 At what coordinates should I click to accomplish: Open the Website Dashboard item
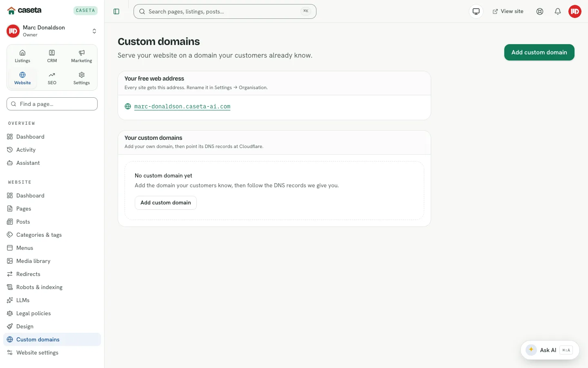pyautogui.click(x=52, y=195)
